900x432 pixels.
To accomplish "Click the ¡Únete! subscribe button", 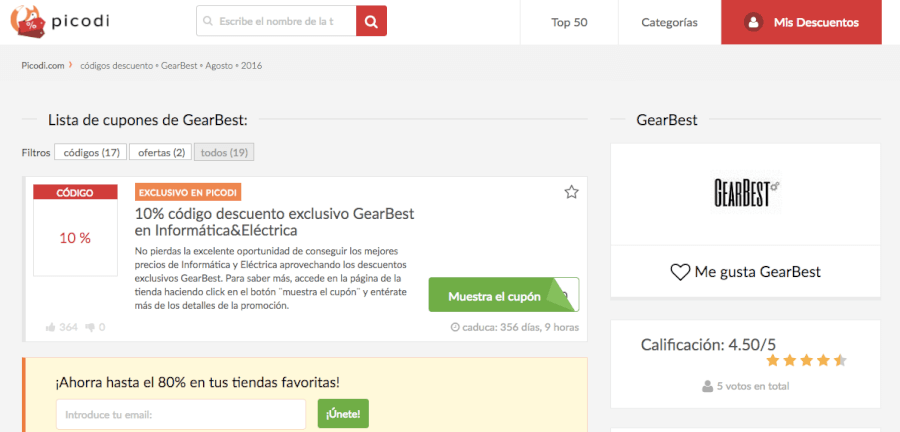I will point(343,414).
